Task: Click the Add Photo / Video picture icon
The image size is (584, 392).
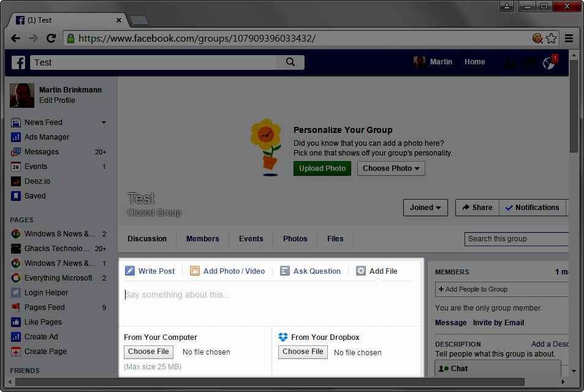Action: [x=195, y=271]
